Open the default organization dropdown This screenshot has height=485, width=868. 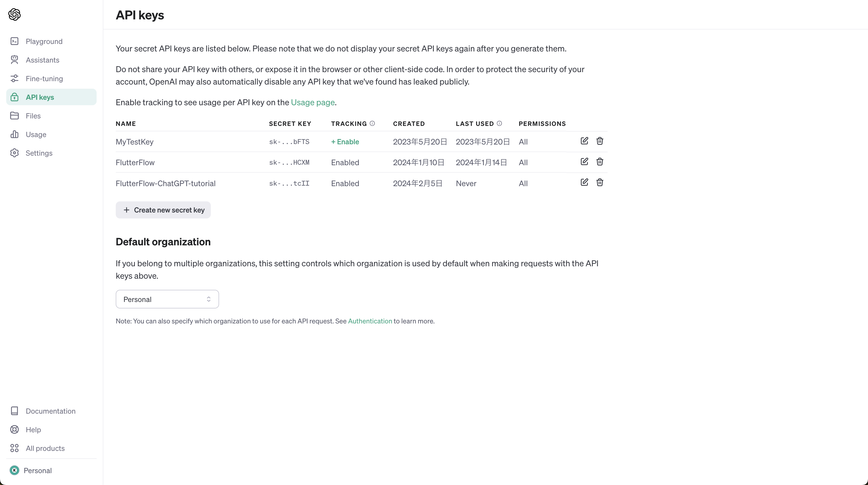(x=167, y=299)
